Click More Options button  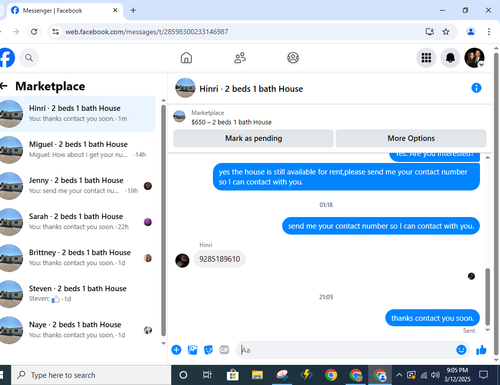coord(411,138)
